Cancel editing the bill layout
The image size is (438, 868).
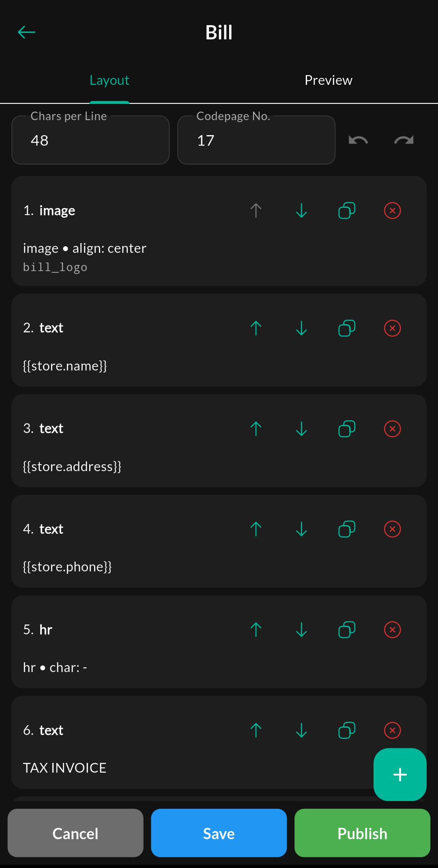75,833
